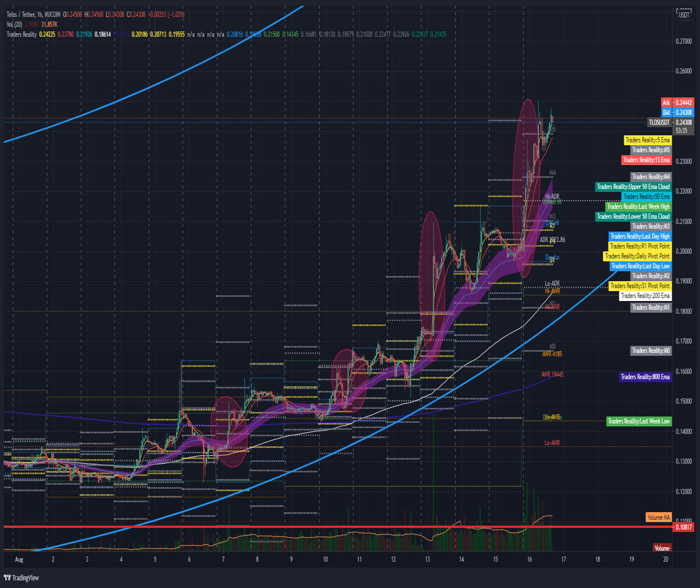The width and height of the screenshot is (700, 588).
Task: Open the USDT currency label on price axis
Action: click(x=683, y=15)
